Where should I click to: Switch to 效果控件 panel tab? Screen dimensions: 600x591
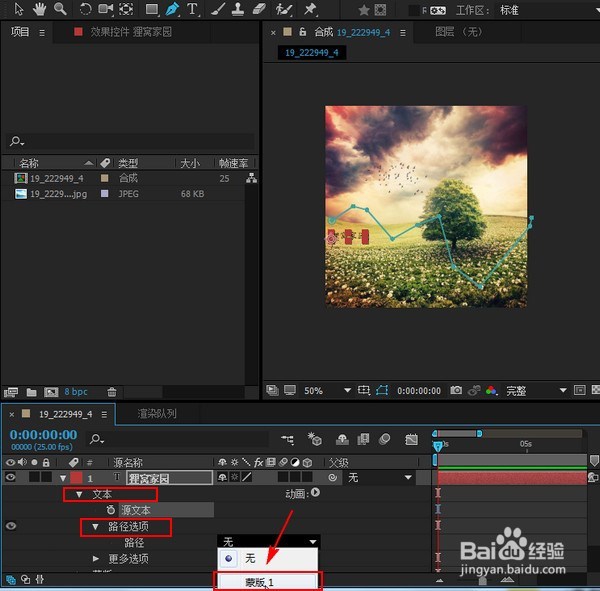[131, 32]
